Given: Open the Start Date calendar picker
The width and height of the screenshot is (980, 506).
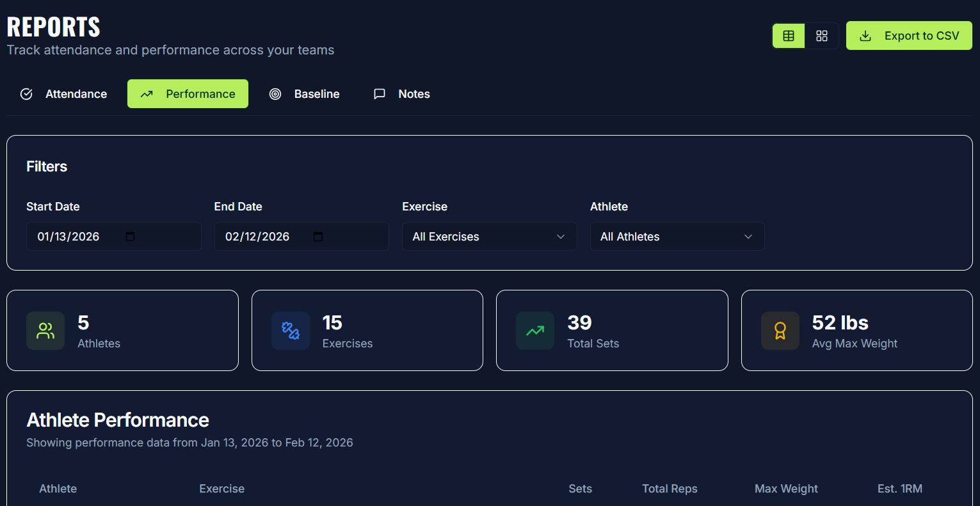Looking at the screenshot, I should 131,237.
